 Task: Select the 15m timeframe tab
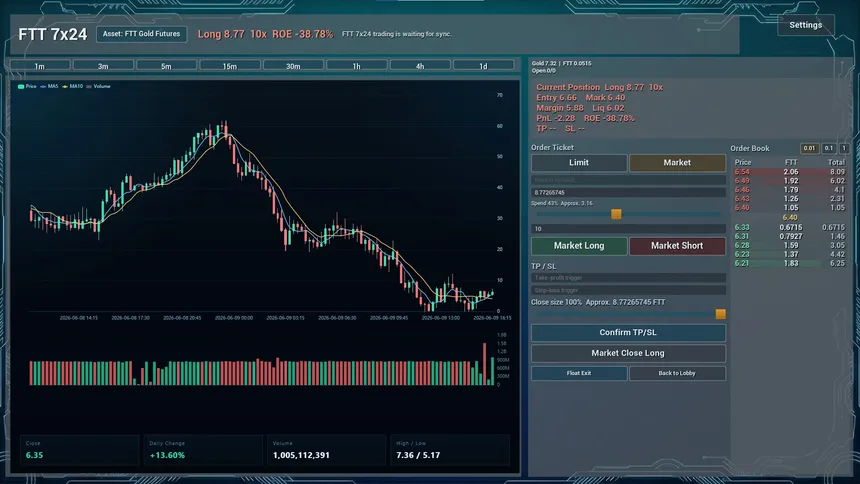coord(230,66)
